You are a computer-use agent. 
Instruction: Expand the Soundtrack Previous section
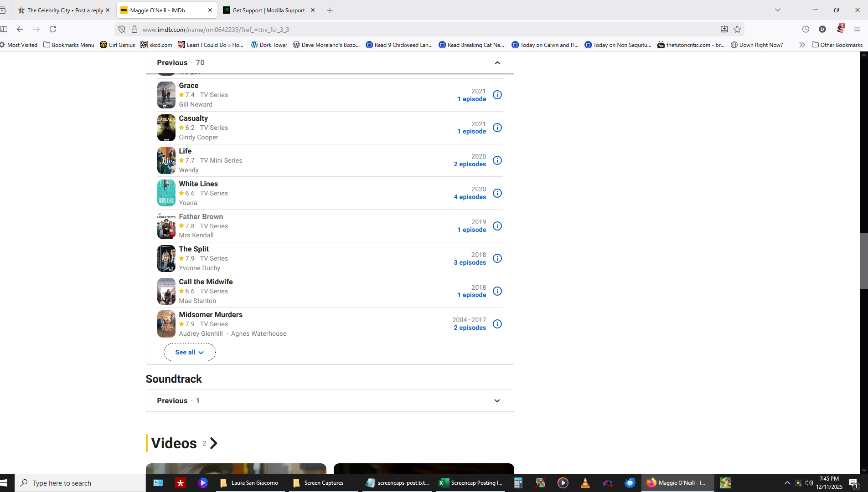[497, 401]
